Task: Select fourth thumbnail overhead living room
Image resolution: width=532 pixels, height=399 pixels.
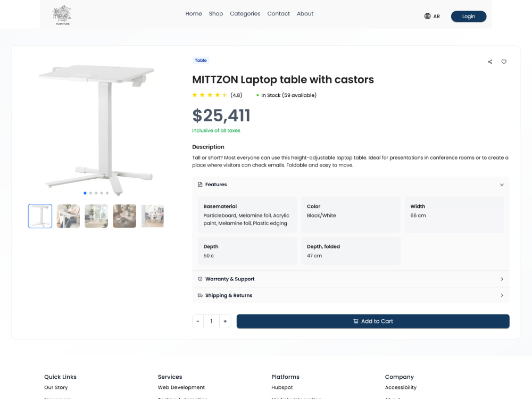Action: click(124, 216)
